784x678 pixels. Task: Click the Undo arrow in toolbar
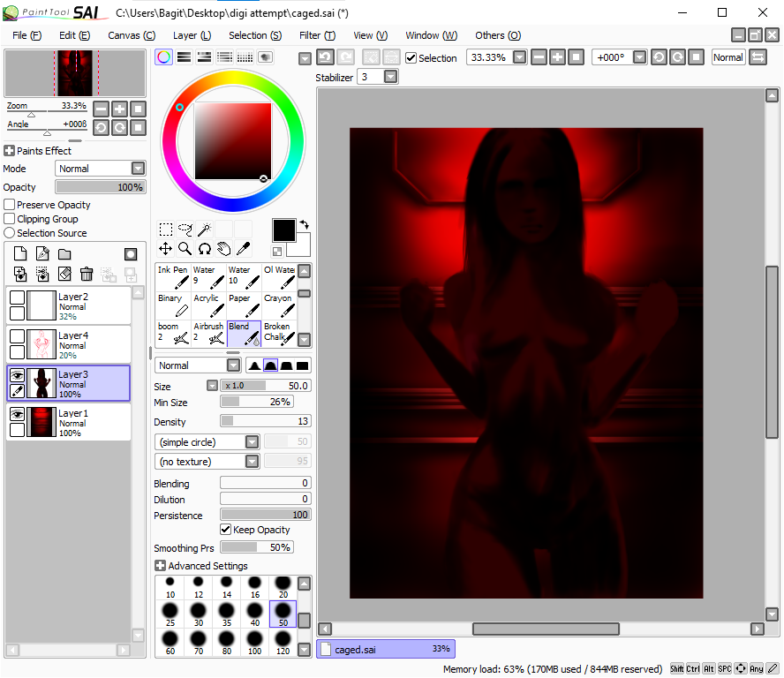325,57
